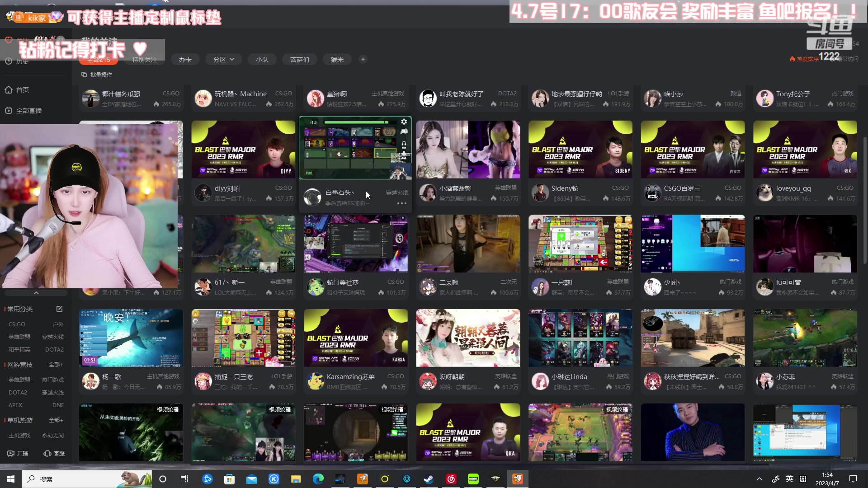Open APEX category in sidebar

[15, 405]
